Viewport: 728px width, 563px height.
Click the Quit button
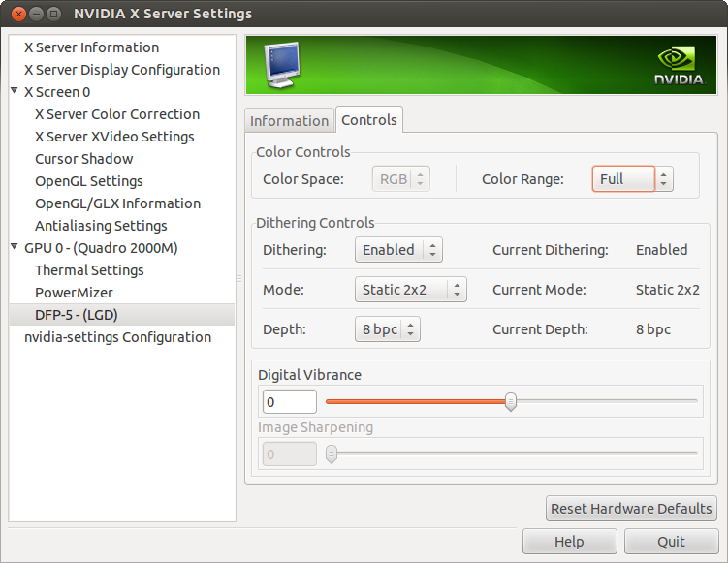tap(672, 541)
